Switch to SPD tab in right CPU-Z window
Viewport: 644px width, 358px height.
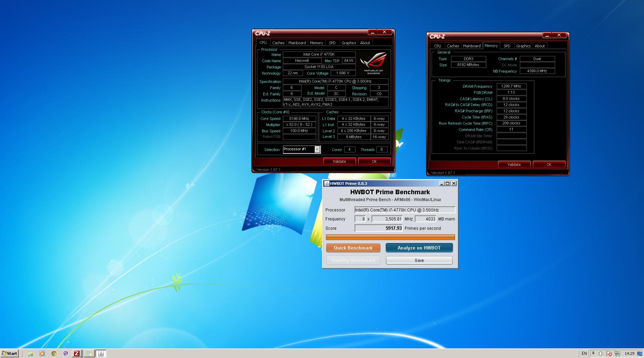pyautogui.click(x=507, y=46)
